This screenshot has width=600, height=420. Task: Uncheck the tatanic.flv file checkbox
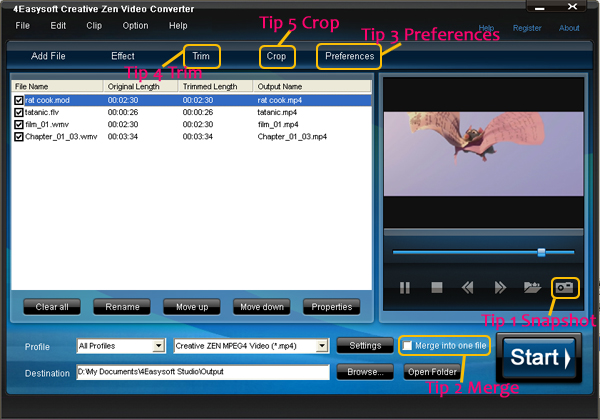pos(18,112)
